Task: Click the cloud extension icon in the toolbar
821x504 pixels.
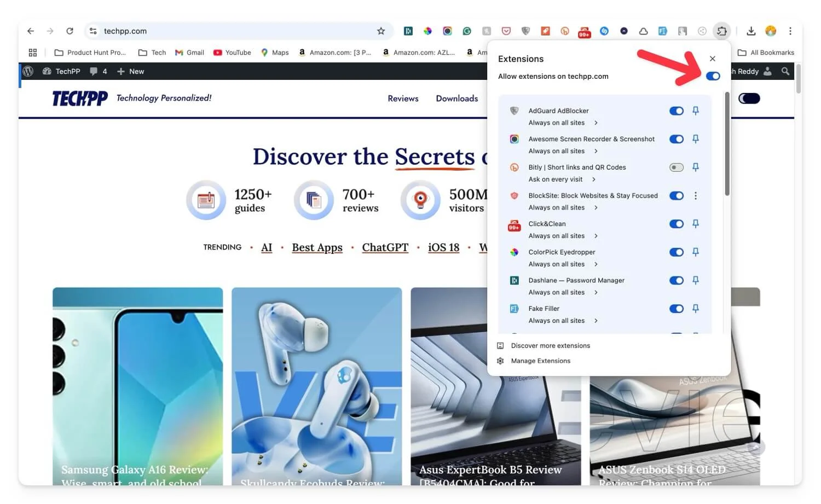Action: pyautogui.click(x=644, y=31)
